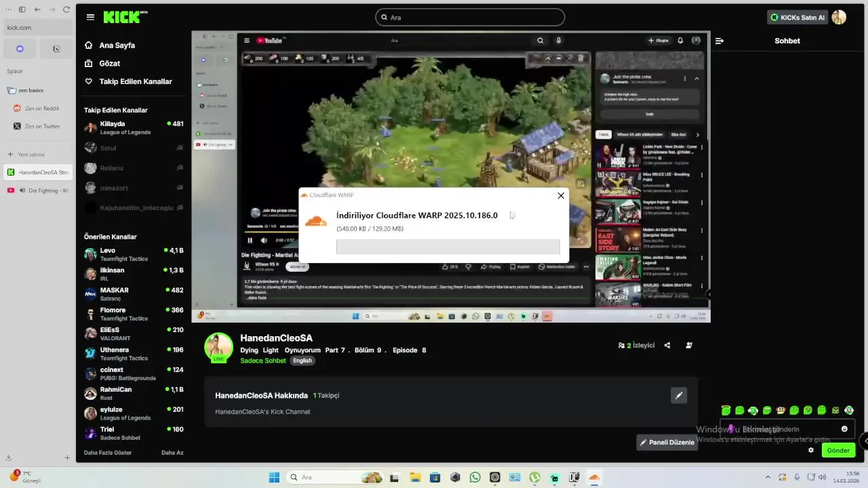Open recommended channel Triel
The width and height of the screenshot is (868, 488).
pos(134,433)
